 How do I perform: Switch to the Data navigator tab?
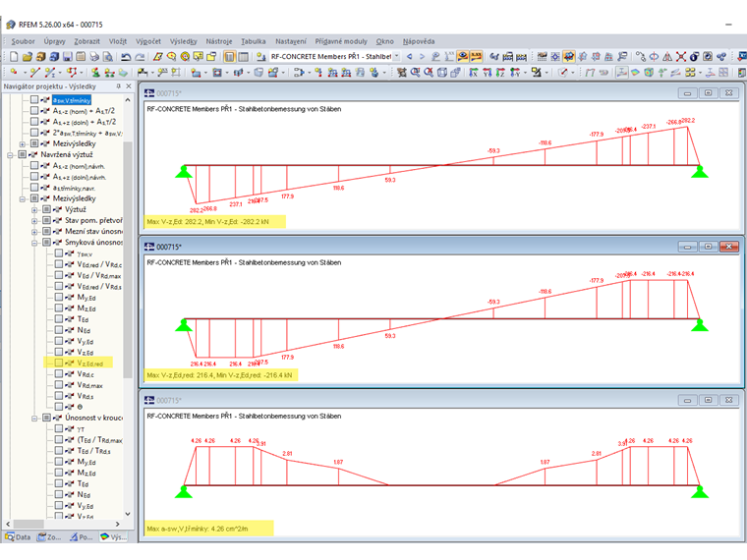[18, 537]
